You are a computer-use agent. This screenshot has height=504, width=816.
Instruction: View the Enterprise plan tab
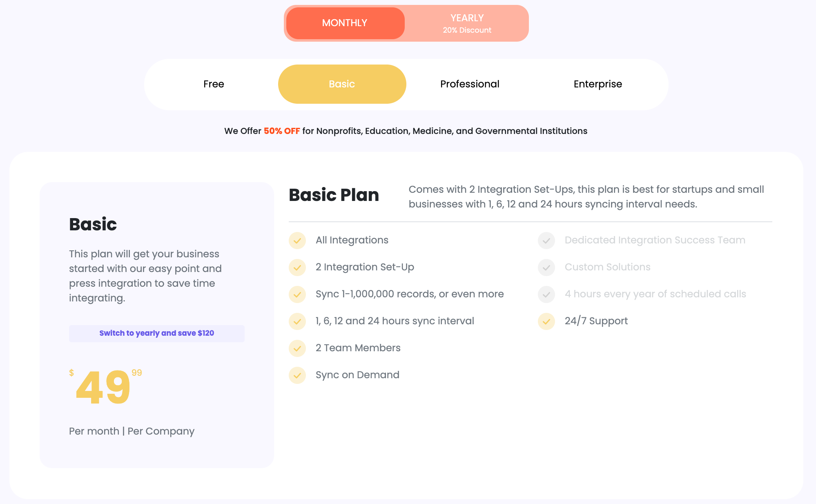coord(598,84)
